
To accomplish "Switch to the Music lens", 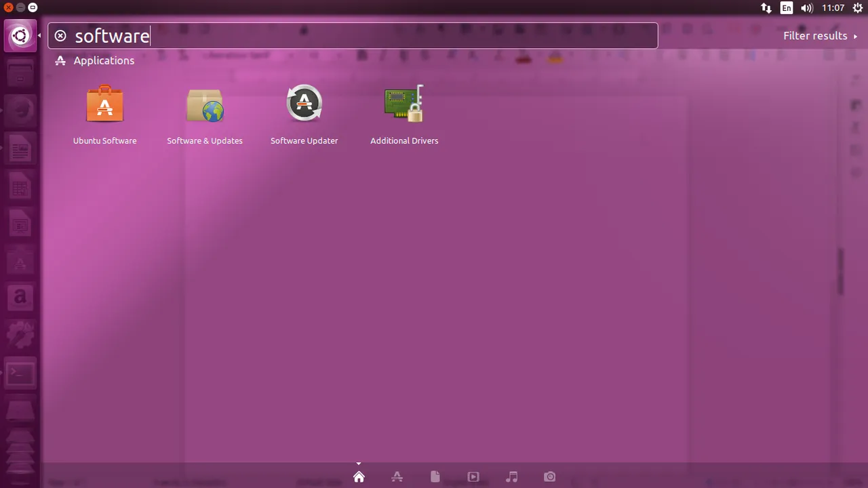I will click(512, 477).
